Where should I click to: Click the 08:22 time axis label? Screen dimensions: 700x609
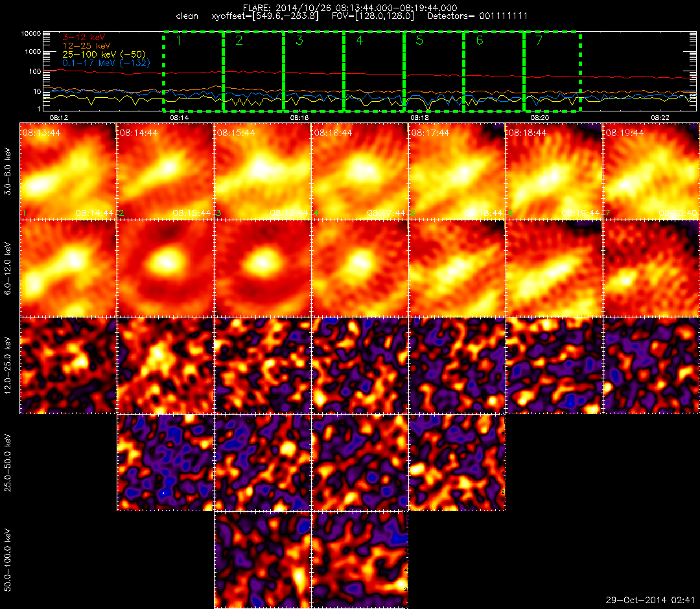tap(660, 118)
